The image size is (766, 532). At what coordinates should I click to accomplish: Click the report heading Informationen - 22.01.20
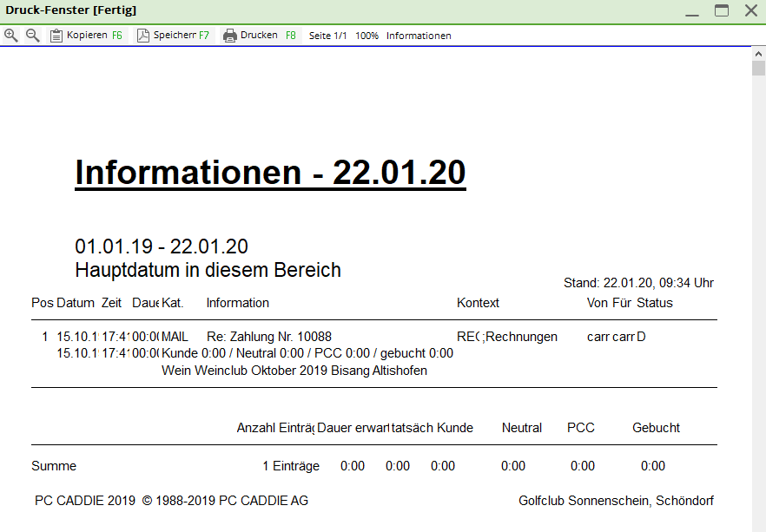pos(270,173)
